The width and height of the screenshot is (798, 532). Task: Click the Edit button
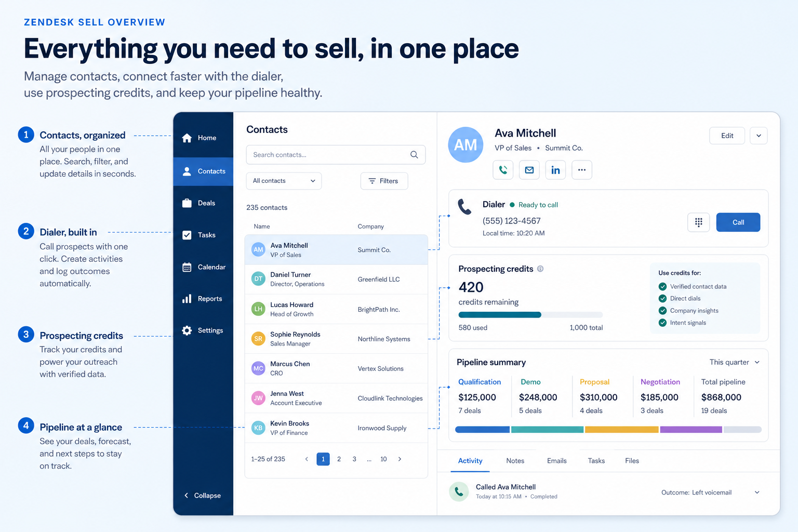[x=727, y=136]
